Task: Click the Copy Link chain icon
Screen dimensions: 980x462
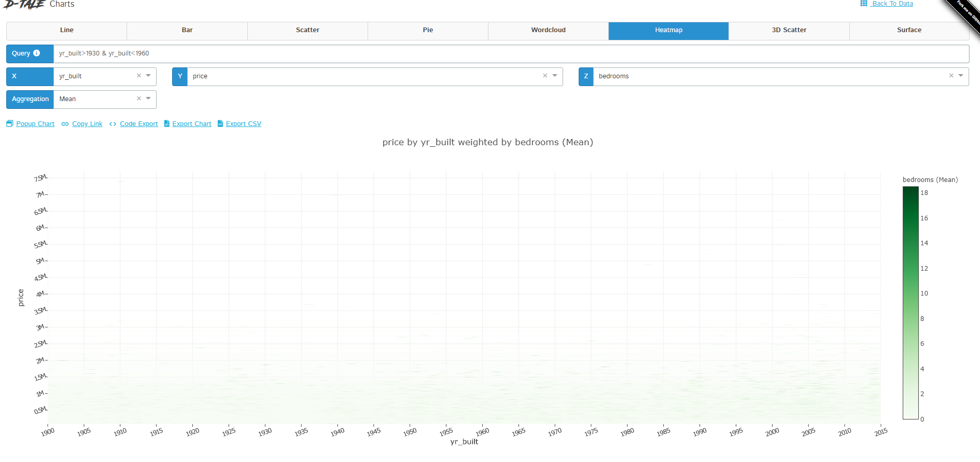Action: [x=65, y=124]
